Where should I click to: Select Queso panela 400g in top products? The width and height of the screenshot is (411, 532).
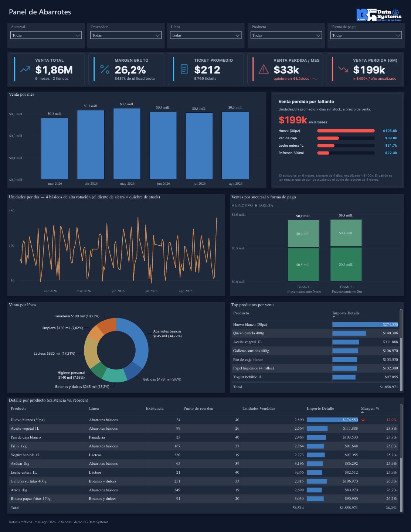[x=315, y=333]
